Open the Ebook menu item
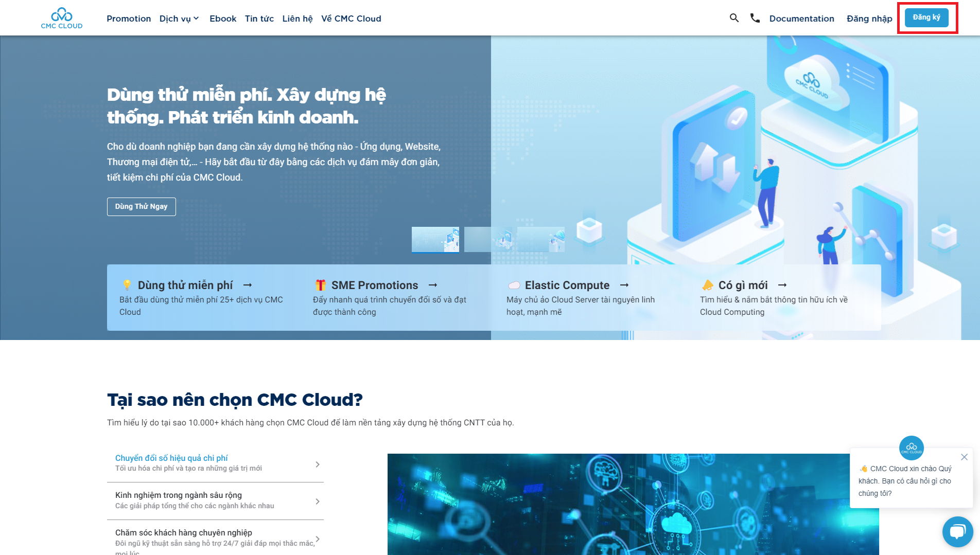 pos(223,19)
